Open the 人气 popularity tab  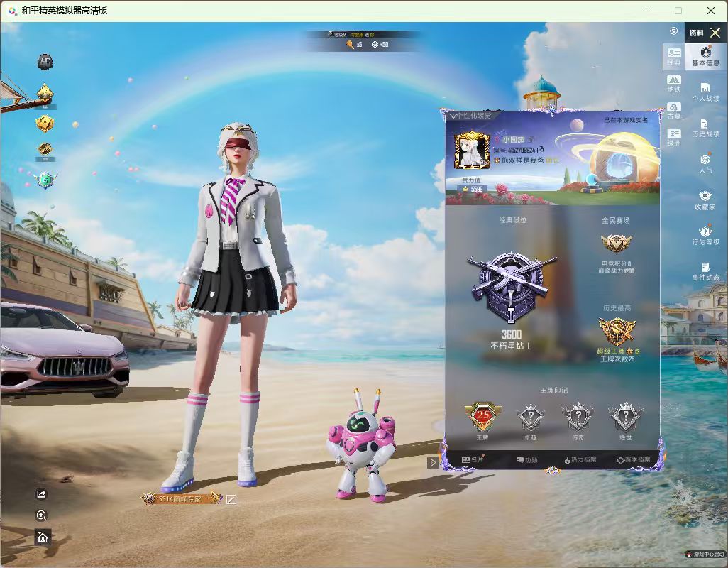(x=705, y=163)
